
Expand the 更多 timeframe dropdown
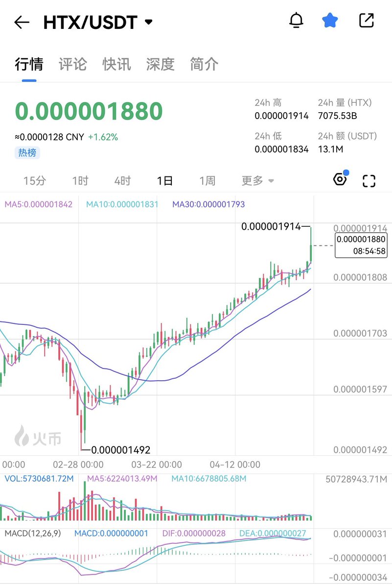(x=257, y=181)
